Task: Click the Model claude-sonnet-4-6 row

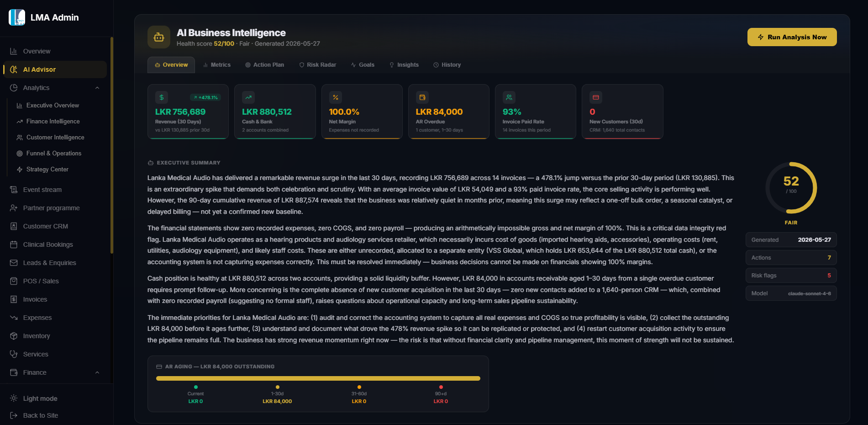Action: [791, 293]
